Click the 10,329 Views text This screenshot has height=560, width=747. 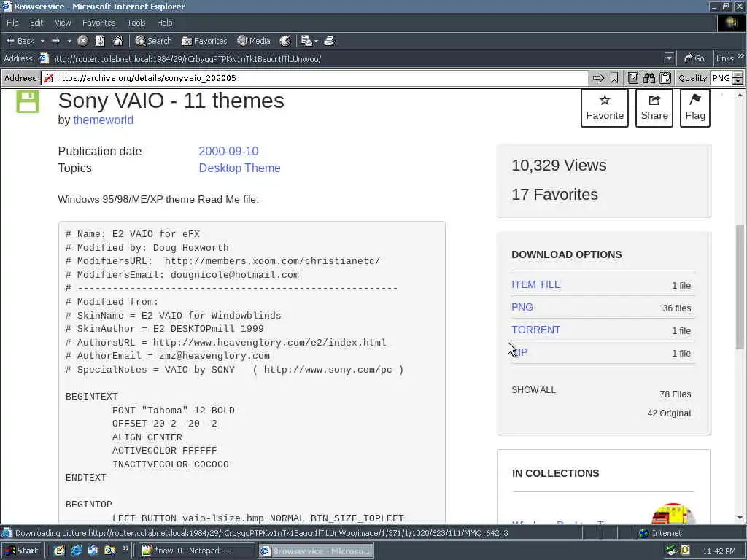click(x=559, y=166)
